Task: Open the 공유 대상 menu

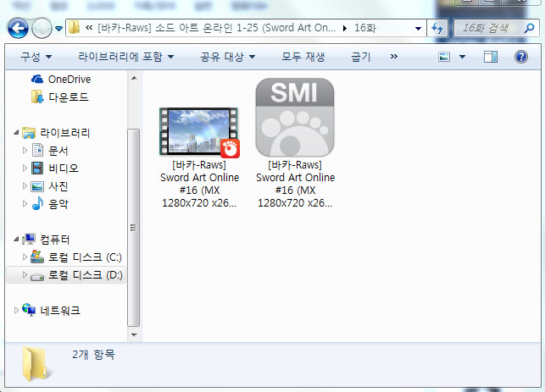Action: click(x=228, y=57)
